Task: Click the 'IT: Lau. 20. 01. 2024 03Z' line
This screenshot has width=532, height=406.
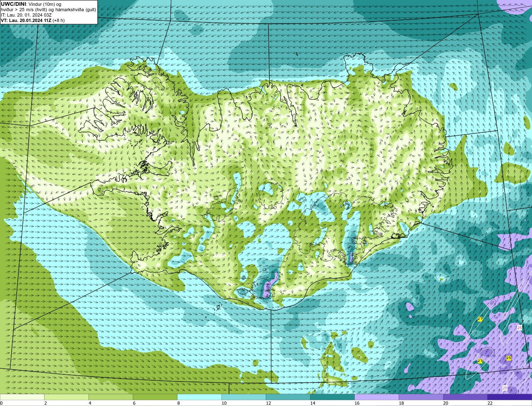Action: (26, 15)
